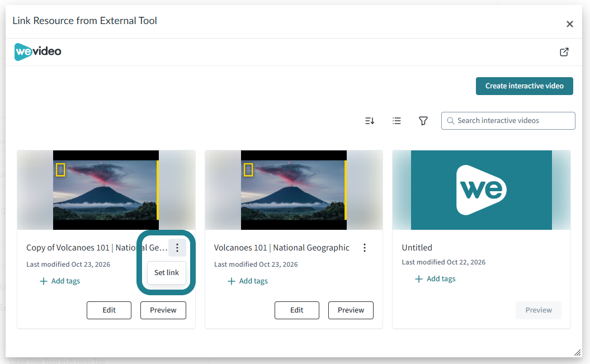The width and height of the screenshot is (590, 364).
Task: Edit the Copy of Volcanoes 101 video
Action: coord(109,310)
